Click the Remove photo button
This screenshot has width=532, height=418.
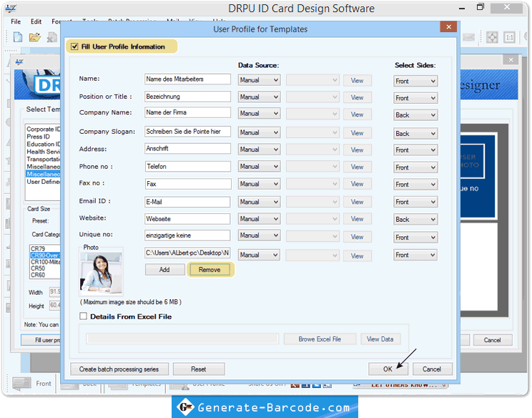pyautogui.click(x=210, y=270)
